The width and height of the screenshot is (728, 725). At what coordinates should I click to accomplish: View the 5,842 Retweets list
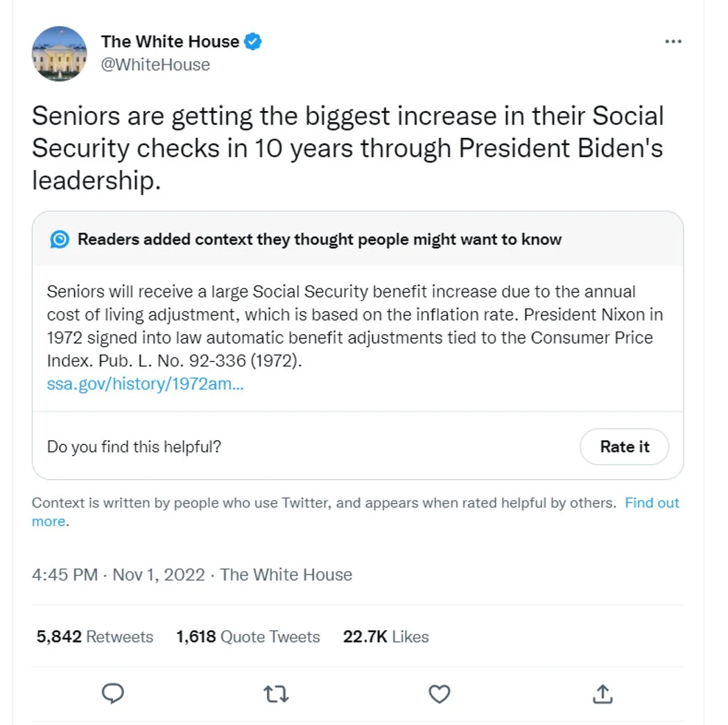click(x=95, y=637)
